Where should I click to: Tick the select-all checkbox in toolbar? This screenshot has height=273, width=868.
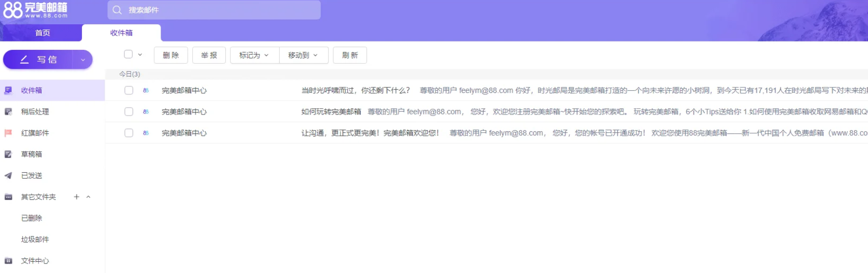click(128, 54)
